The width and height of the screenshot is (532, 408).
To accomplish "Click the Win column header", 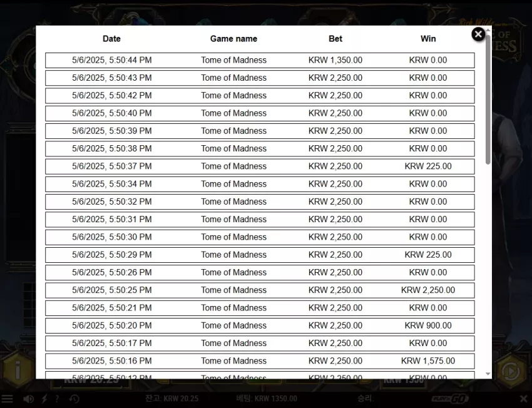I will point(428,39).
